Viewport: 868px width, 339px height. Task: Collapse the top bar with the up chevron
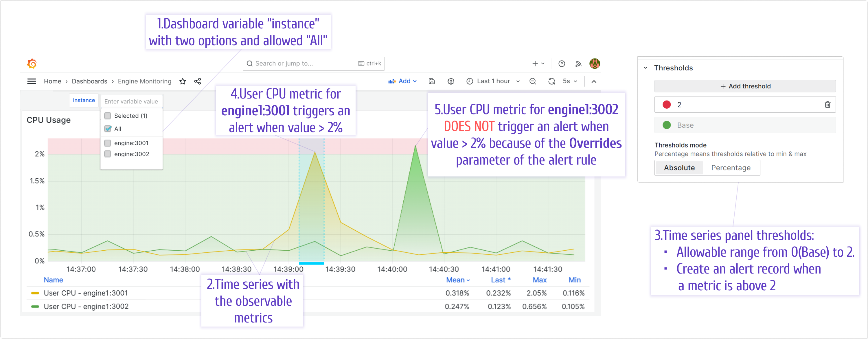pyautogui.click(x=594, y=81)
